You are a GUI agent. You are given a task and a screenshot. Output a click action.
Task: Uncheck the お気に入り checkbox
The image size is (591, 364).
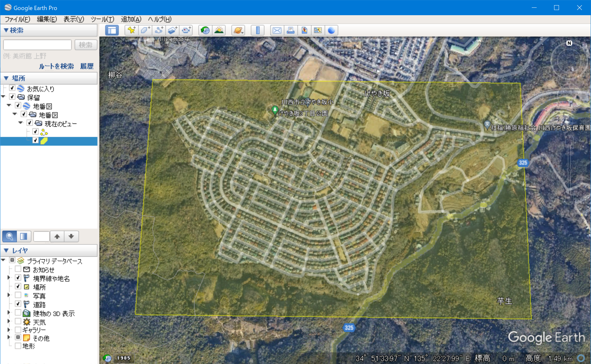tap(12, 88)
